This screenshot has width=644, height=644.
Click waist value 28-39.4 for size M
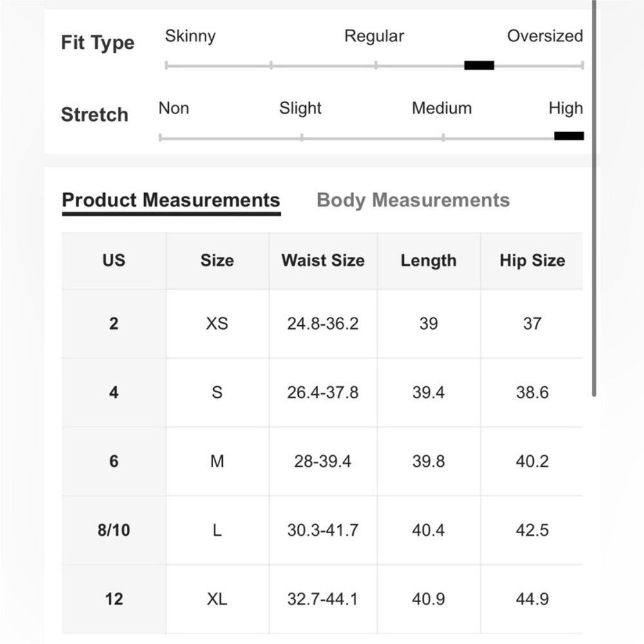pyautogui.click(x=323, y=461)
